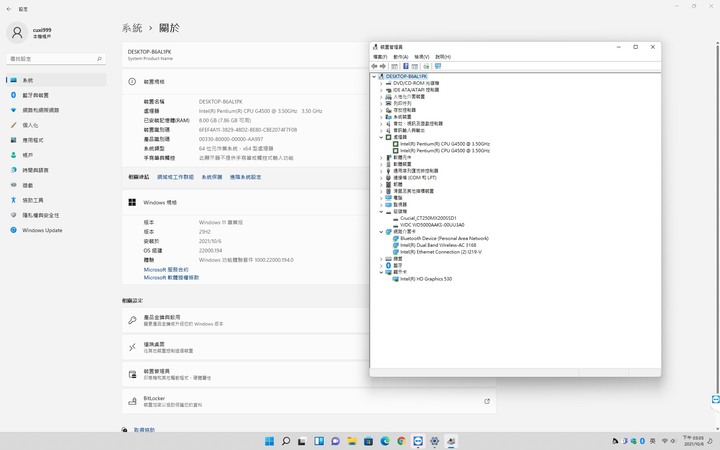The image size is (720, 450).
Task: Open the File (檔案) menu in Device Manager
Action: (380, 57)
